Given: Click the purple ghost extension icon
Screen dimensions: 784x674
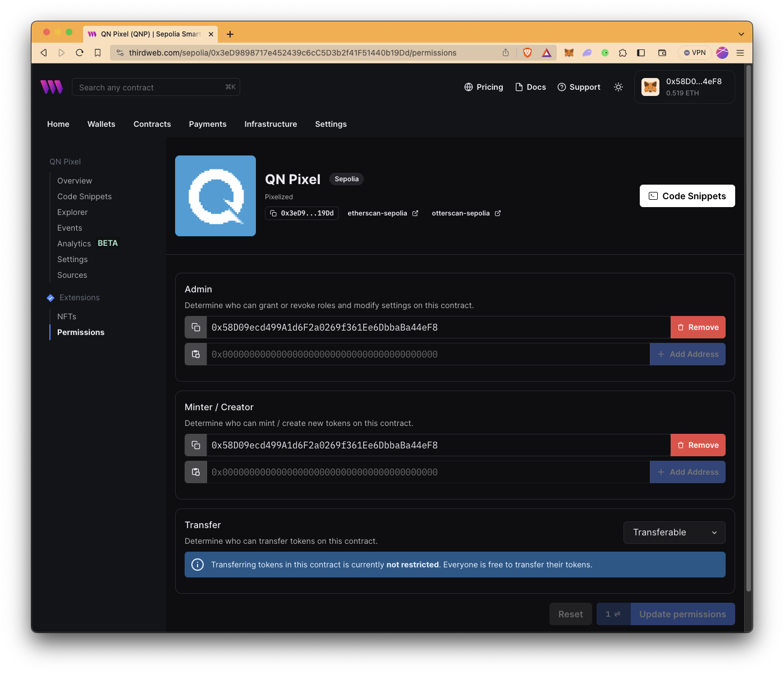Looking at the screenshot, I should tap(587, 53).
